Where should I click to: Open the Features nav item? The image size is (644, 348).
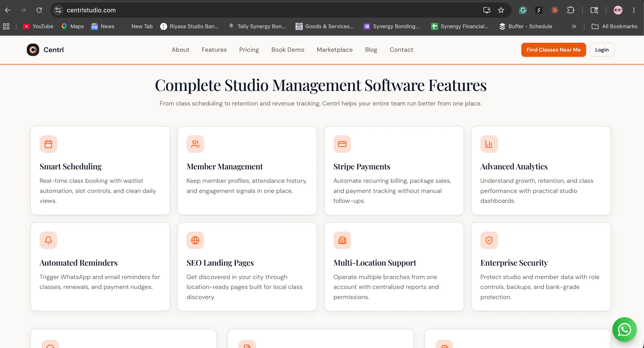[x=214, y=50]
